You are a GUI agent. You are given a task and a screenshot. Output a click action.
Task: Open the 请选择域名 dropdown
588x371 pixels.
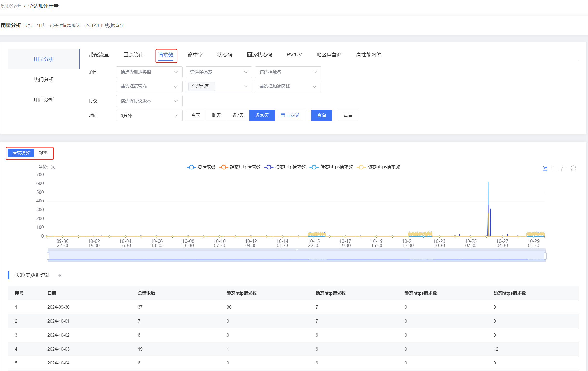pos(288,72)
